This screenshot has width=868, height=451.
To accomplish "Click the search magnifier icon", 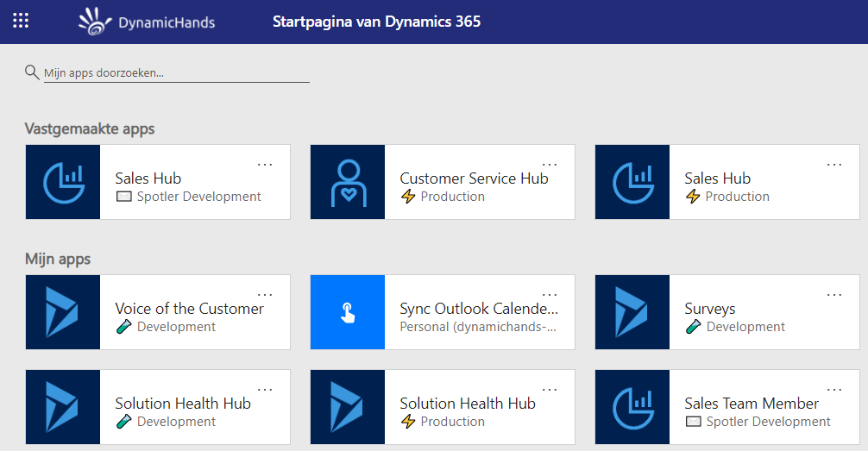I will 32,72.
